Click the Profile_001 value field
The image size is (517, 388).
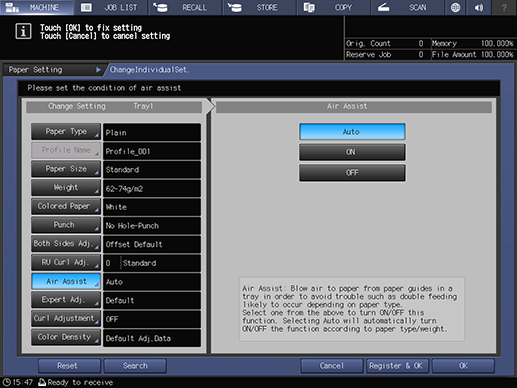click(152, 151)
